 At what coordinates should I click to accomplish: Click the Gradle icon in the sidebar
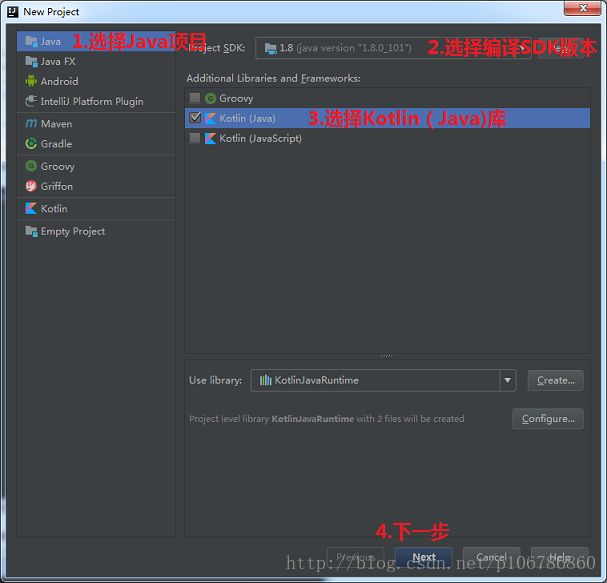[x=31, y=144]
